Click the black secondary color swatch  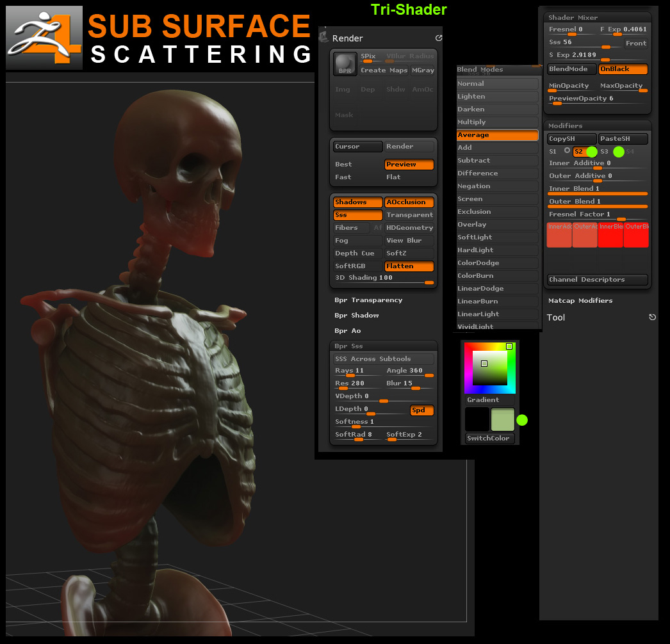tap(477, 419)
